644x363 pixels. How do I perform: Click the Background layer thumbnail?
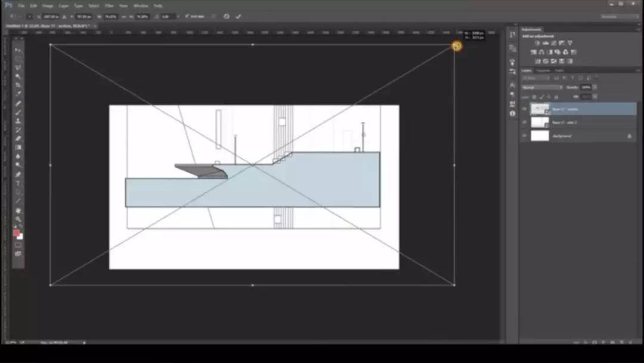click(x=540, y=136)
